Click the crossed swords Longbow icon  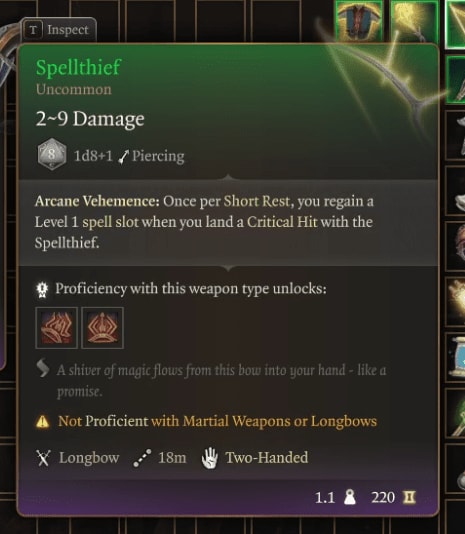click(x=44, y=458)
